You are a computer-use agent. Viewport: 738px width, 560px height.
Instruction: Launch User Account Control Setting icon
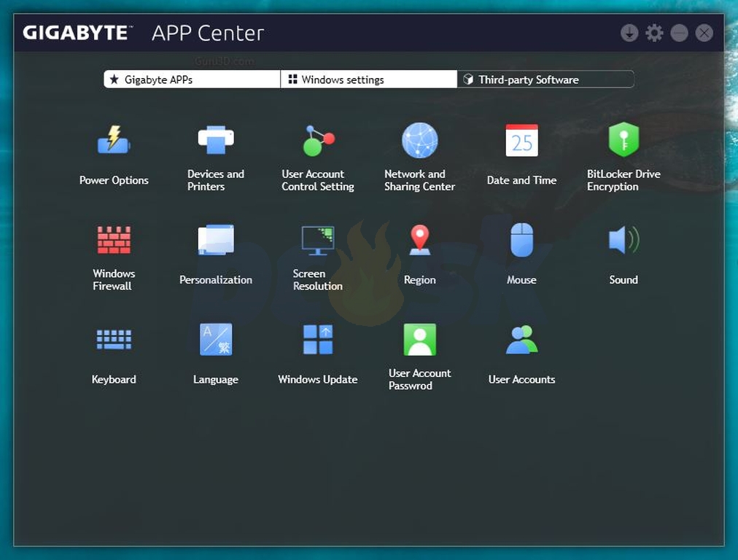(x=318, y=140)
